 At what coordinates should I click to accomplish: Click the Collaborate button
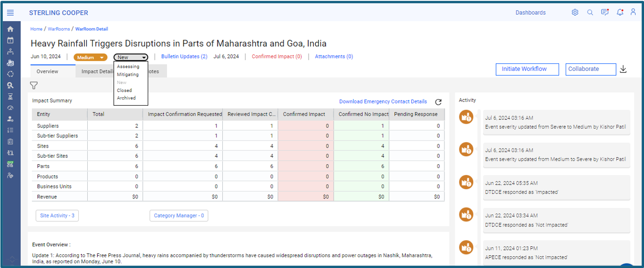click(x=591, y=69)
